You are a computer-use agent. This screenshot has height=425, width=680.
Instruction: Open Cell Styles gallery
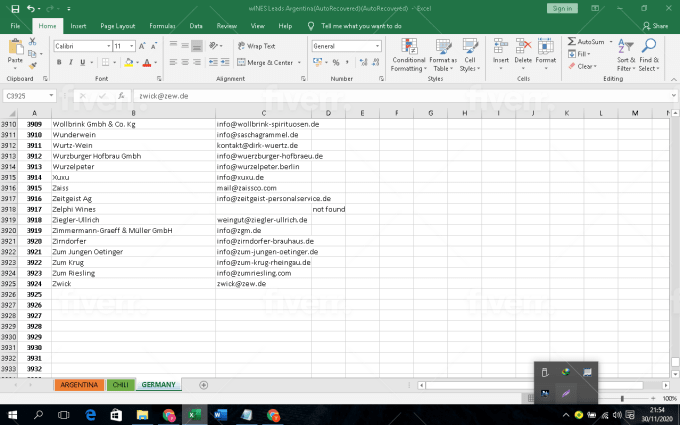click(x=469, y=54)
